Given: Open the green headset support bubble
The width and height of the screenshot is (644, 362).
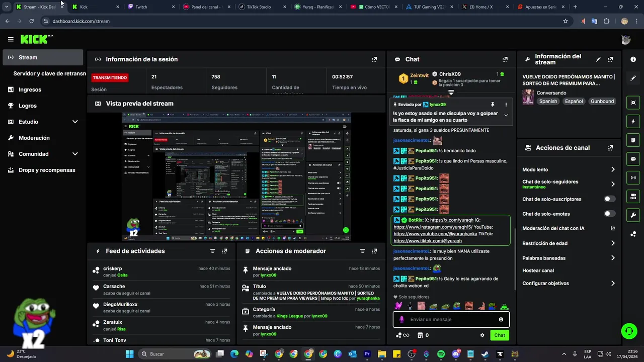Looking at the screenshot, I should point(629,331).
